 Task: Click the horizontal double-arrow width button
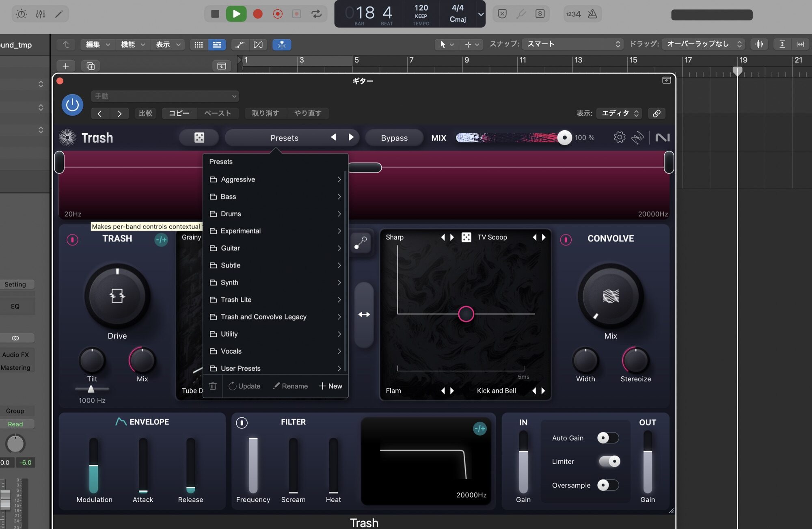(x=364, y=314)
